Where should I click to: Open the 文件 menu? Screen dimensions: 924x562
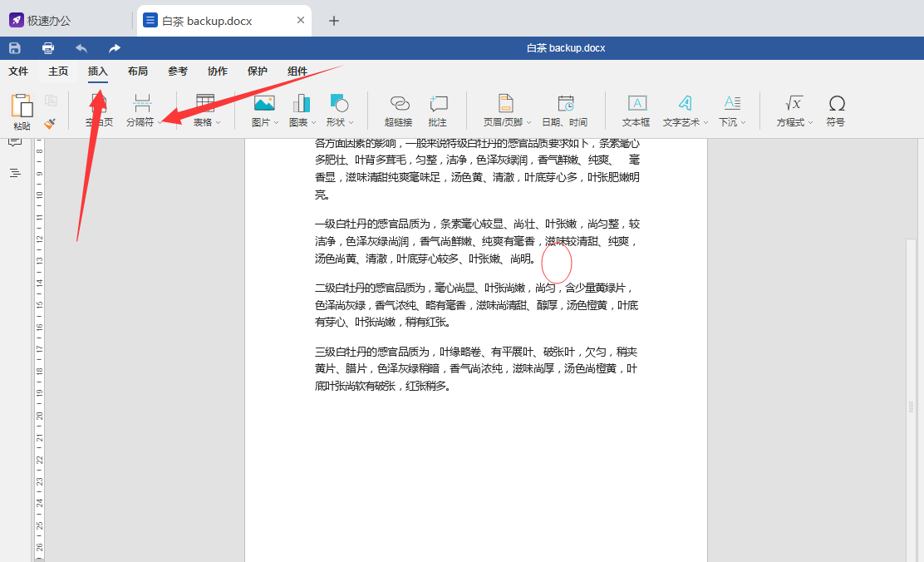[18, 71]
